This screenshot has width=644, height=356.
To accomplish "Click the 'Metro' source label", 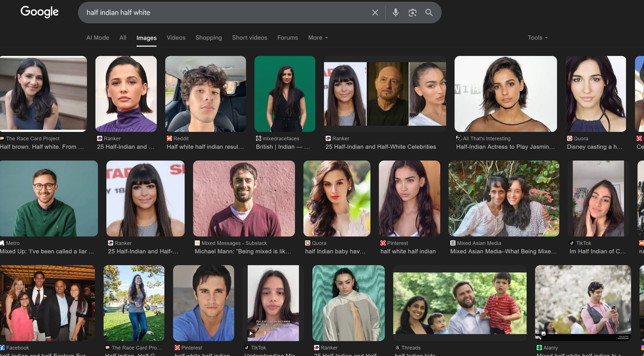I will pyautogui.click(x=13, y=243).
